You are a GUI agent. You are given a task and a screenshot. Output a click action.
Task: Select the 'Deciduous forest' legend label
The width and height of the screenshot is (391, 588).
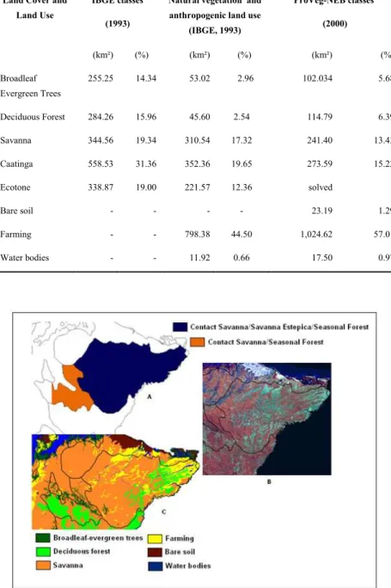[x=82, y=551]
